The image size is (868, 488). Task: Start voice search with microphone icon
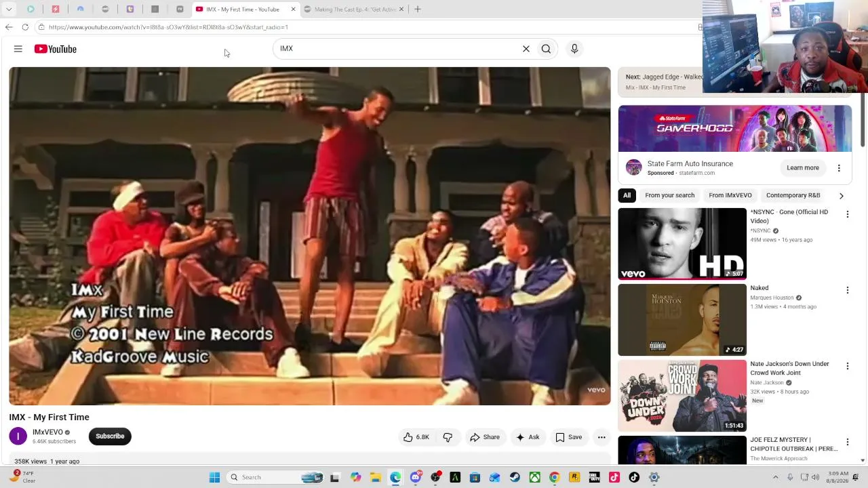574,49
